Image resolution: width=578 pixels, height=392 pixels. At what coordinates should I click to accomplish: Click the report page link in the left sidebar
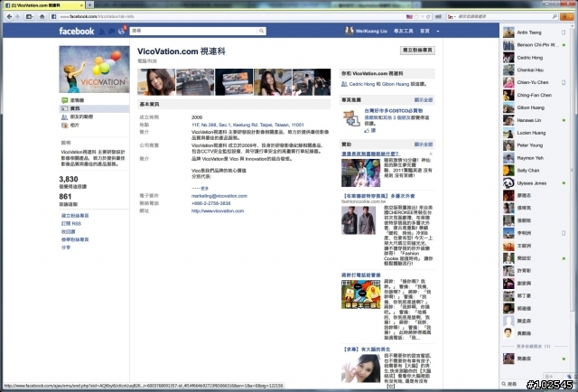(75, 239)
